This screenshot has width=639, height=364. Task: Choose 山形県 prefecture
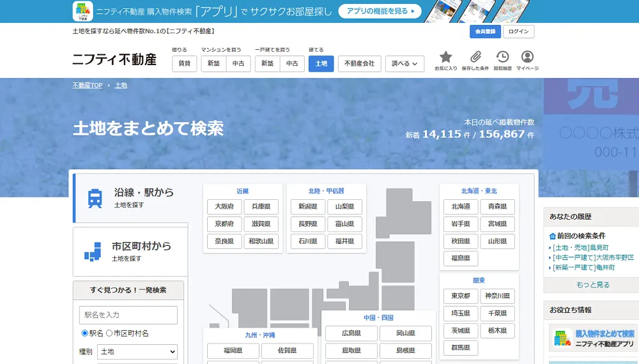(498, 241)
